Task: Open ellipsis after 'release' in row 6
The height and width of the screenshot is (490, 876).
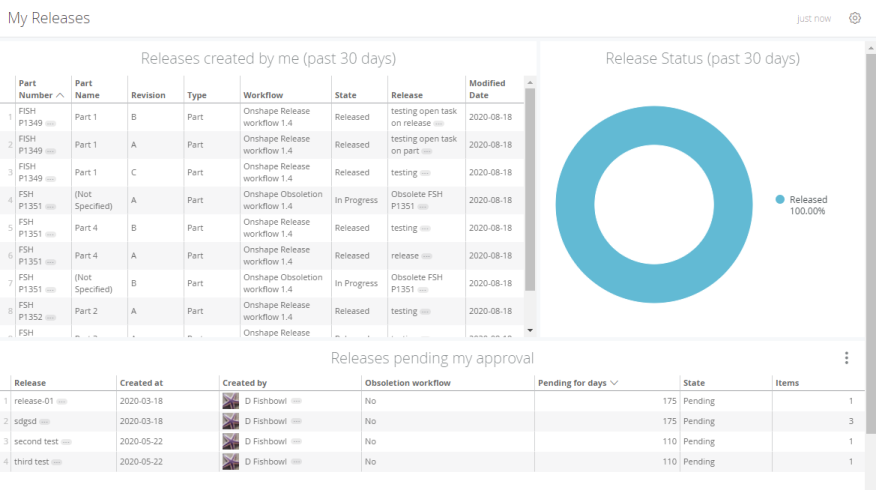Action: tap(426, 256)
